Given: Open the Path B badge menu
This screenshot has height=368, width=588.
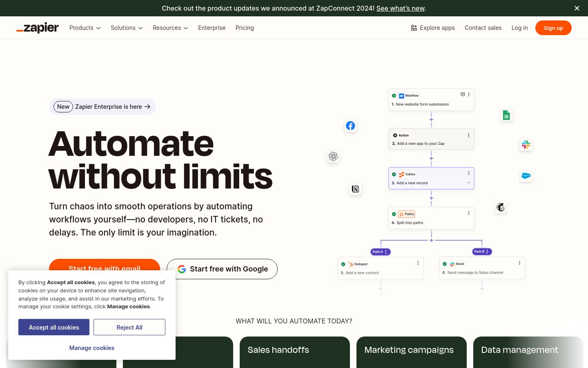Looking at the screenshot, I should (x=482, y=252).
